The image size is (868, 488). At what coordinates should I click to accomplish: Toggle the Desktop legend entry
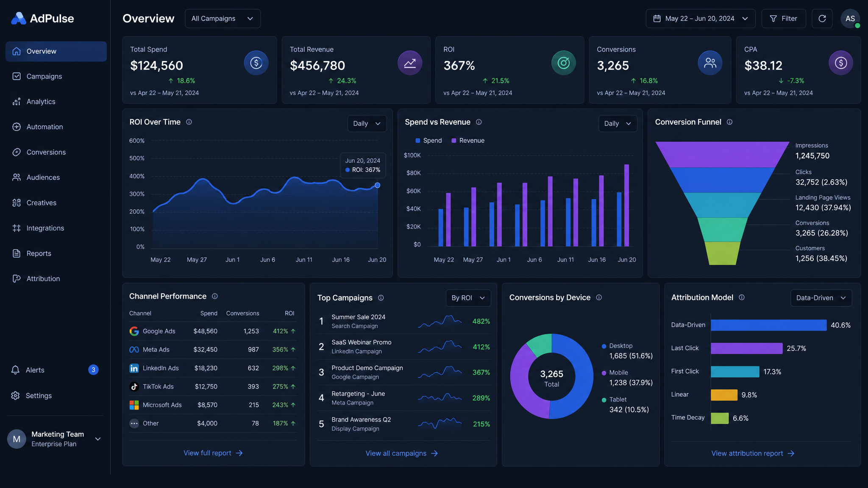(627, 351)
